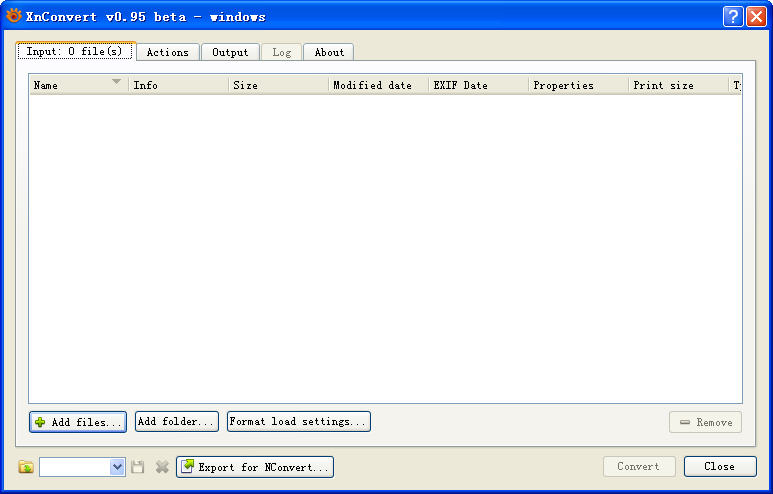Click the Add folder... button
The height and width of the screenshot is (494, 773).
(x=176, y=422)
